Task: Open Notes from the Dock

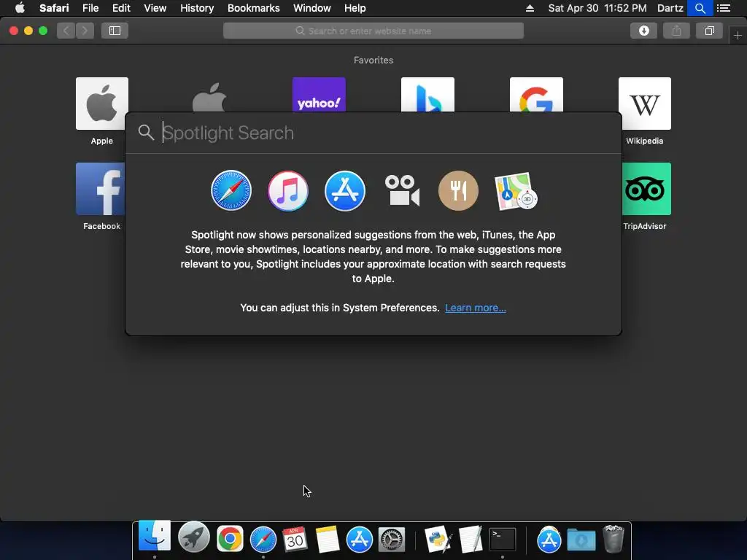Action: tap(328, 539)
